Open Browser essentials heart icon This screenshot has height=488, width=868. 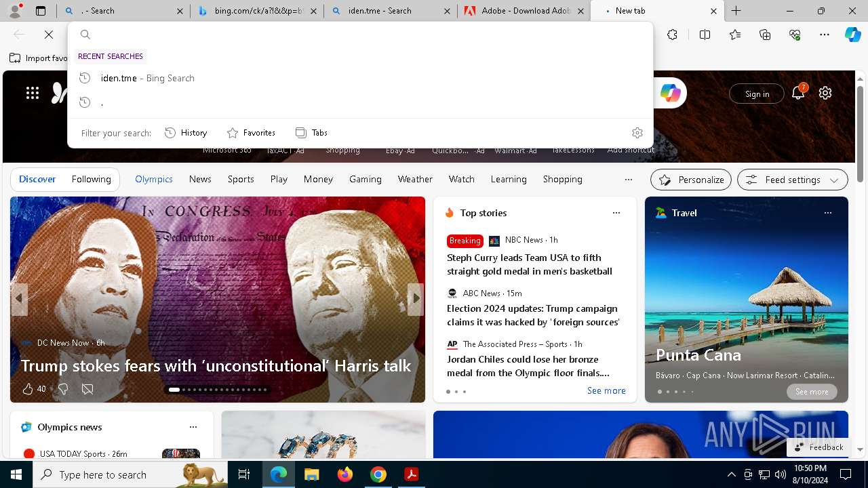[795, 35]
